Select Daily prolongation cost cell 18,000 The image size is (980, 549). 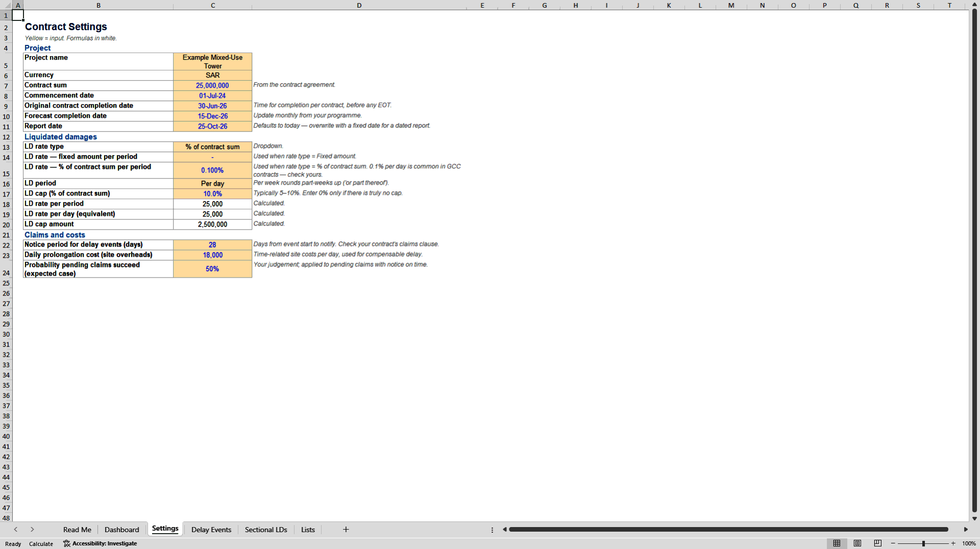point(212,255)
